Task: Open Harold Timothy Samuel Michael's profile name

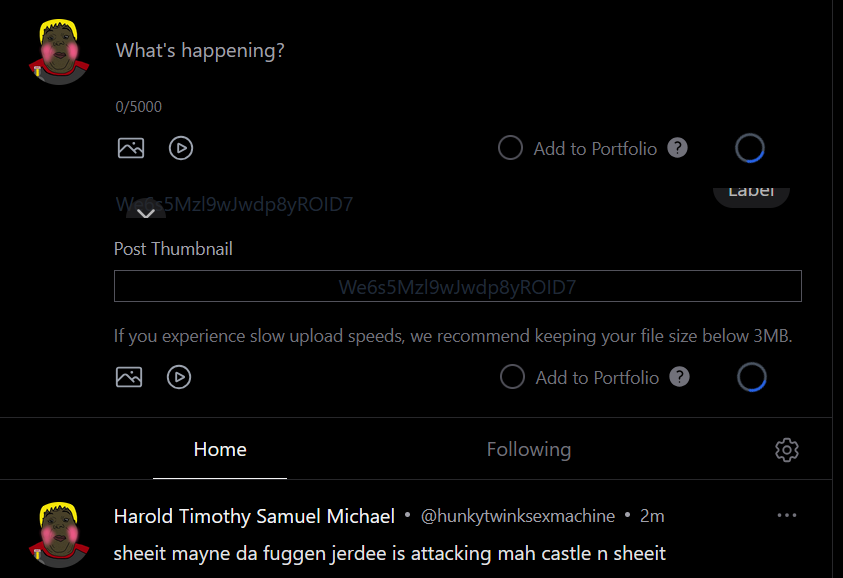Action: coord(254,516)
